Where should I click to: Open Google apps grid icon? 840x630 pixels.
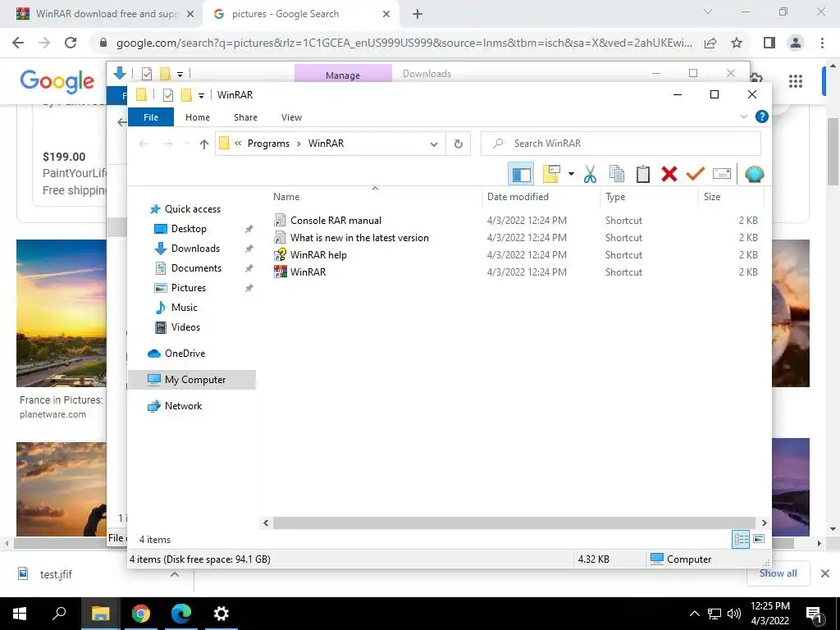pos(796,81)
